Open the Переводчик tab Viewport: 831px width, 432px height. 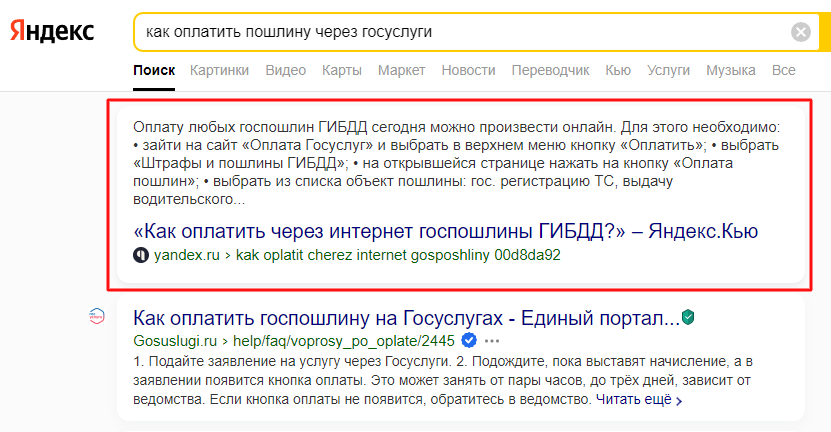pyautogui.click(x=550, y=70)
